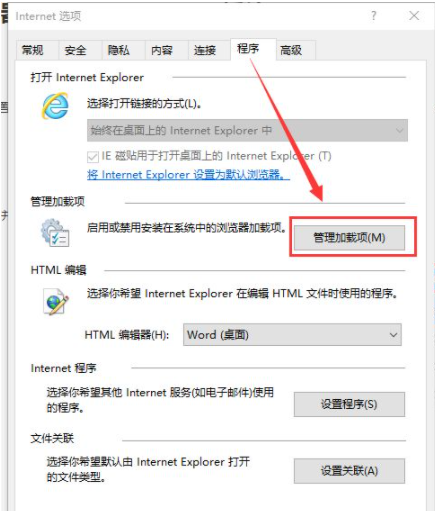This screenshot has width=435, height=511.
Task: Click the 设置关联(A) button
Action: pyautogui.click(x=349, y=471)
